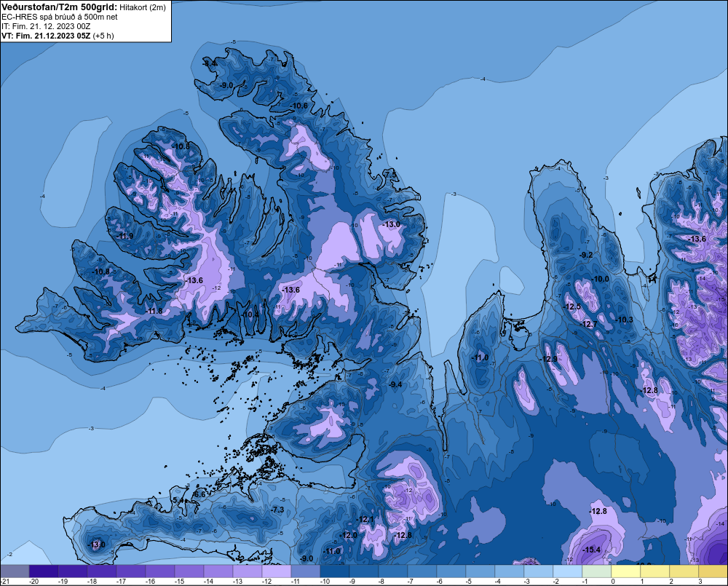Click the -6.6 temperature label

199,495
